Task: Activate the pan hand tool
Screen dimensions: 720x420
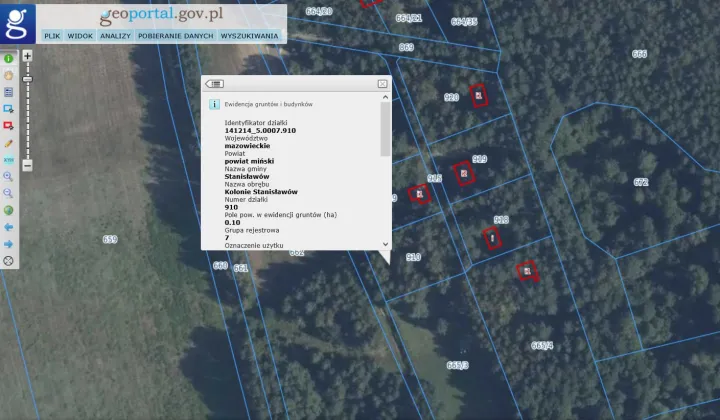Action: [x=8, y=75]
